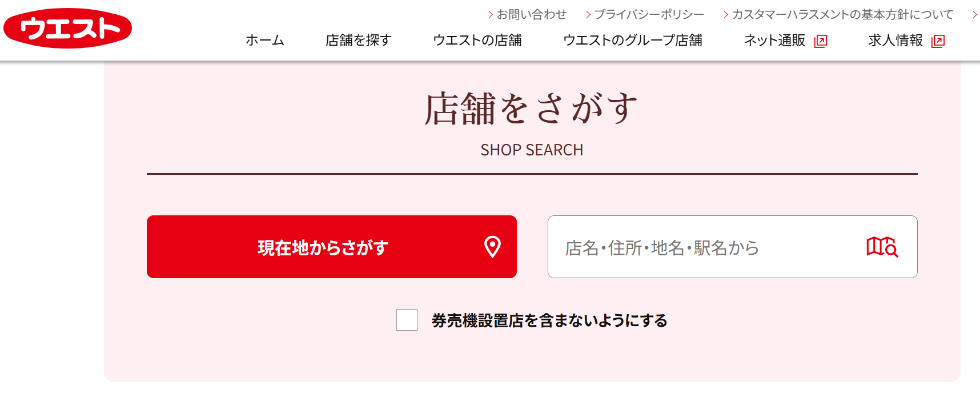Click external link icon beside 求人情報
Viewport: 980px width, 393px height.
pos(938,41)
